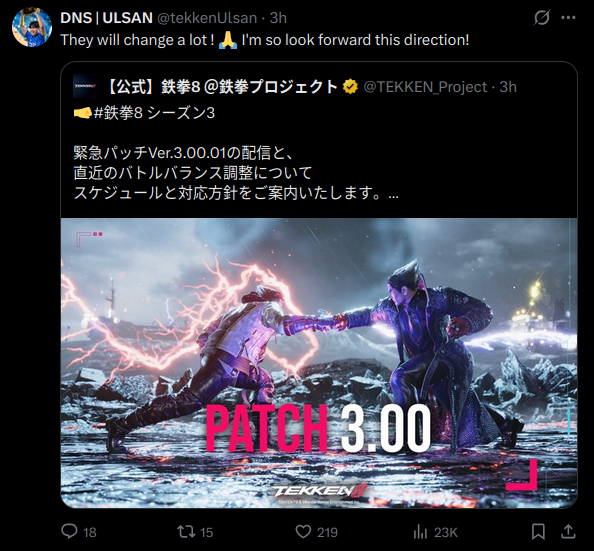Share the tweet with the upload arrow icon
This screenshot has width=594, height=551.
coord(568,531)
